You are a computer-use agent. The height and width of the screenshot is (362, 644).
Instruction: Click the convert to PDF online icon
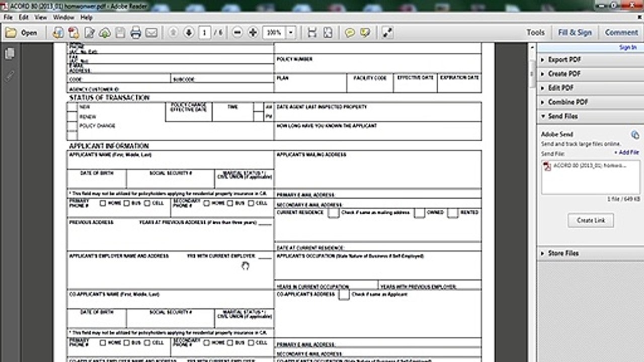click(x=58, y=33)
